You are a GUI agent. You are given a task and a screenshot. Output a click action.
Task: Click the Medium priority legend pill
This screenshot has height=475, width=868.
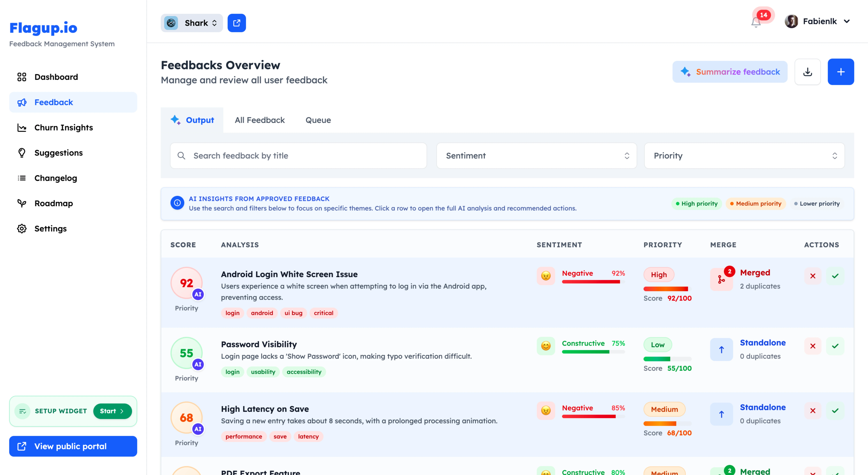(755, 204)
